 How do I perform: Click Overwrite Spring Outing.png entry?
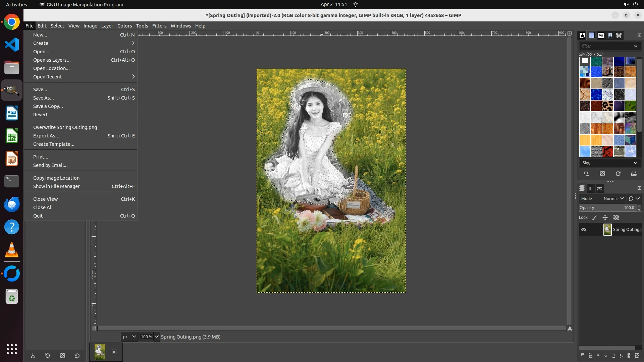click(65, 127)
